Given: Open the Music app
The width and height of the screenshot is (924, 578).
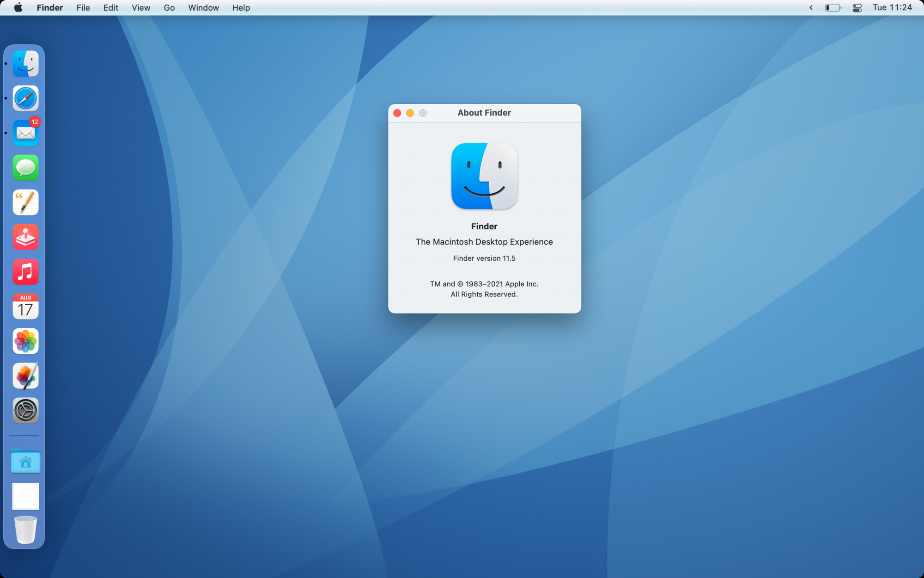Looking at the screenshot, I should 25,272.
